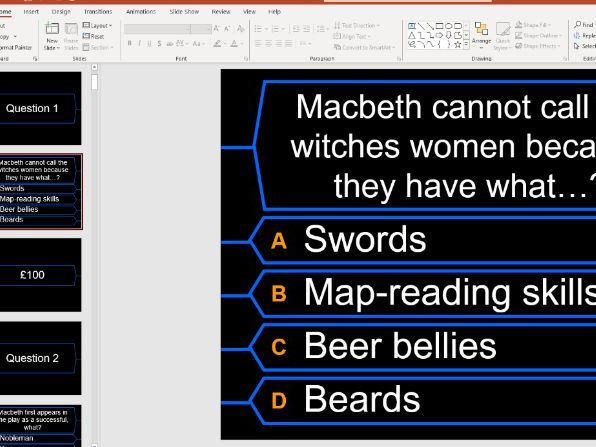The width and height of the screenshot is (596, 447).
Task: Switch to the Transitions tab
Action: [x=98, y=12]
